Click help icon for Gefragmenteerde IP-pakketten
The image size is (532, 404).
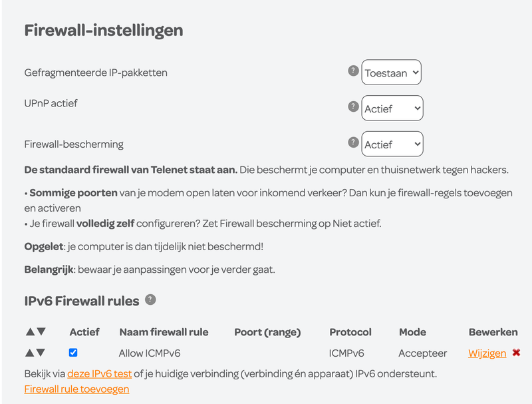(353, 71)
